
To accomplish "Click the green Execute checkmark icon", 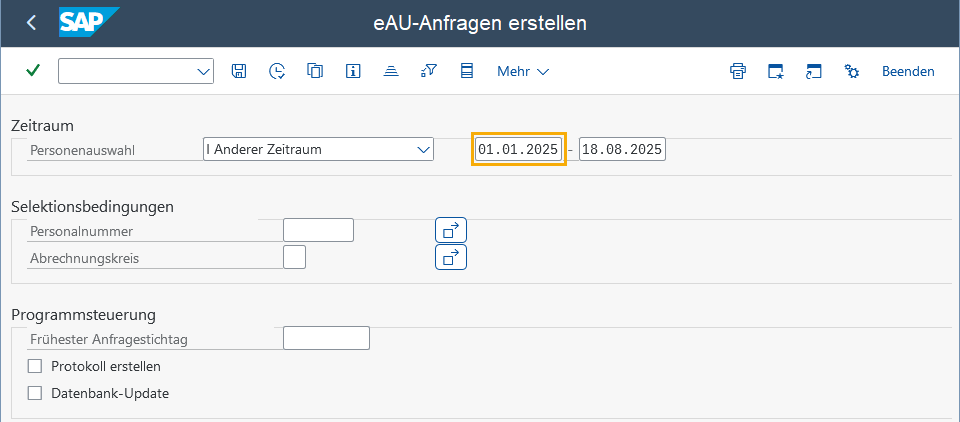I will (33, 71).
